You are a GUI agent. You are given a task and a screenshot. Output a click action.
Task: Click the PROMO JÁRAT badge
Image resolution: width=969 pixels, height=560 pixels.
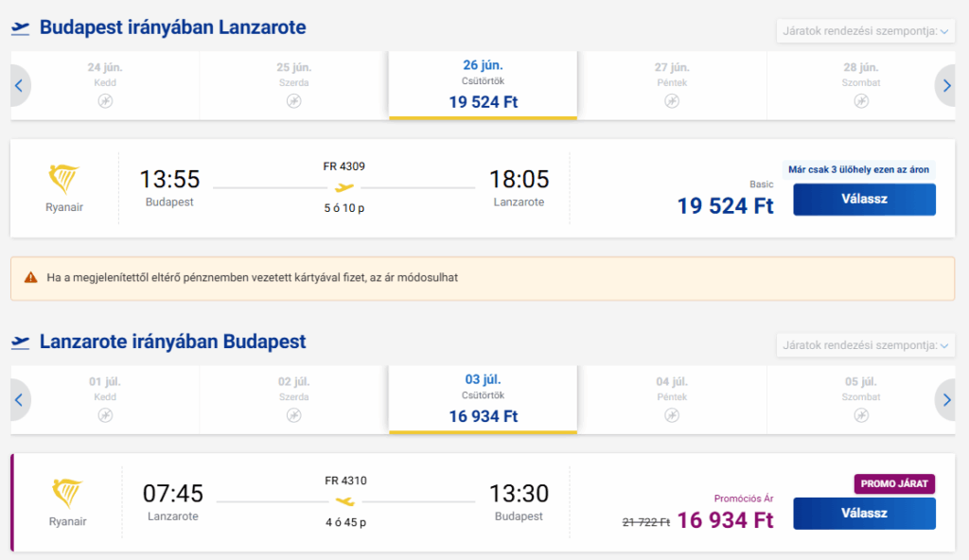point(894,483)
